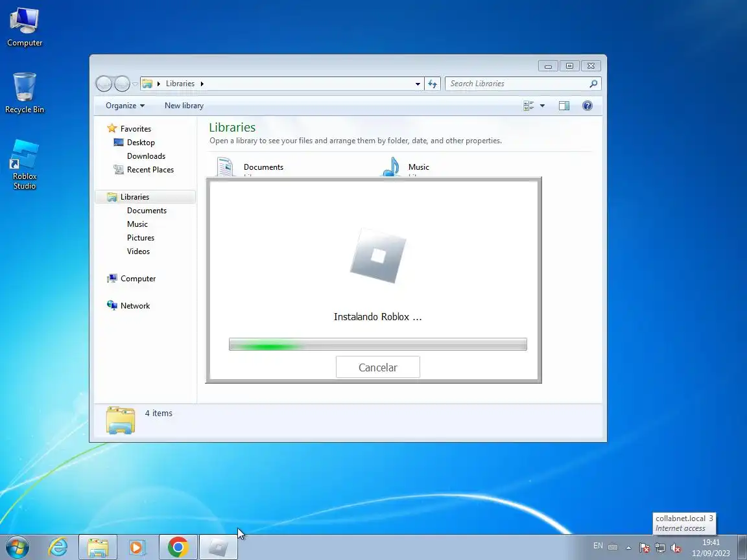Click the Back navigation button in Explorer

point(103,84)
